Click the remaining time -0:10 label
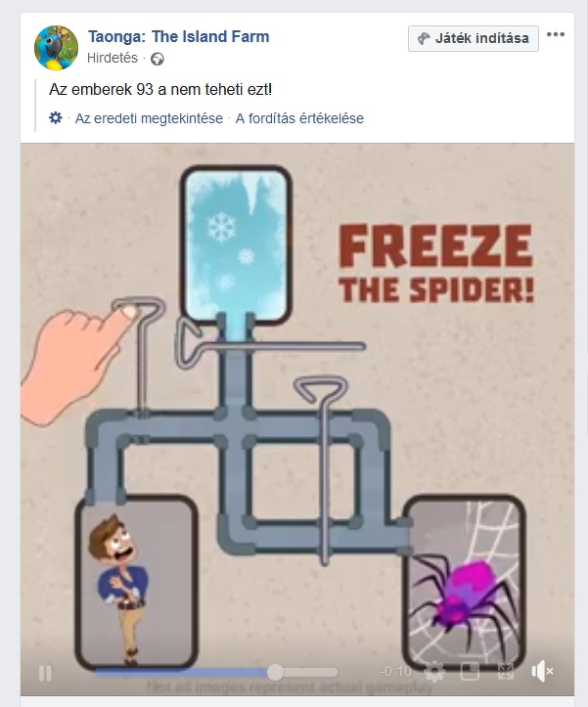 click(x=396, y=672)
